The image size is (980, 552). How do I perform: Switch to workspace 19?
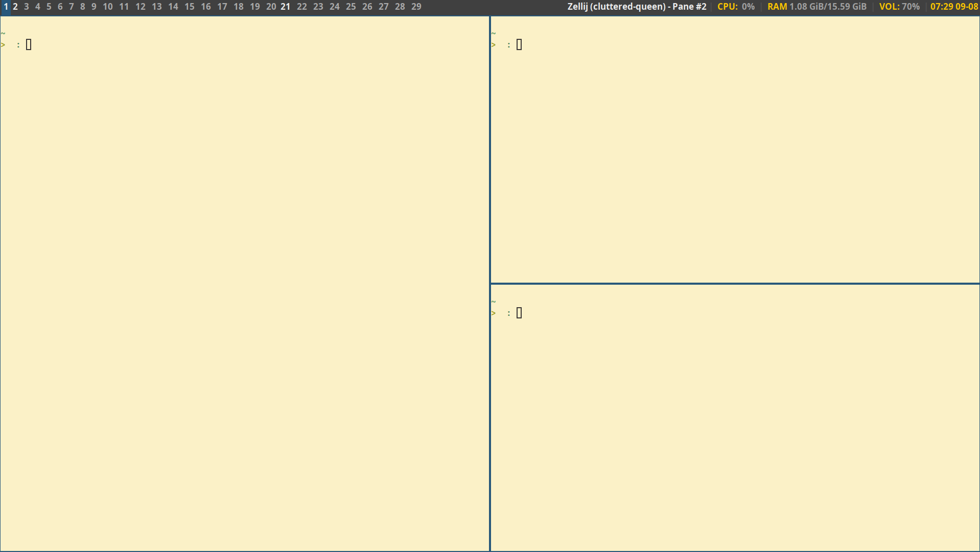255,7
